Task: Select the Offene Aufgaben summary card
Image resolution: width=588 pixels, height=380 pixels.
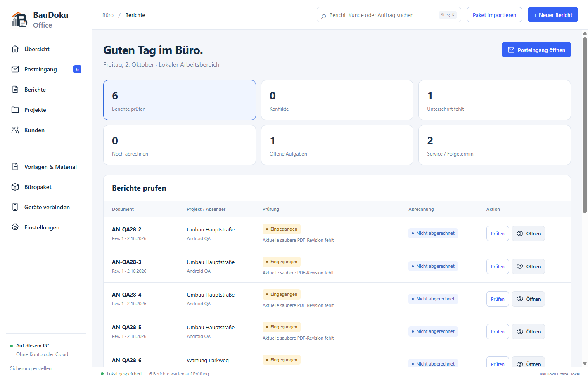Action: (337, 145)
